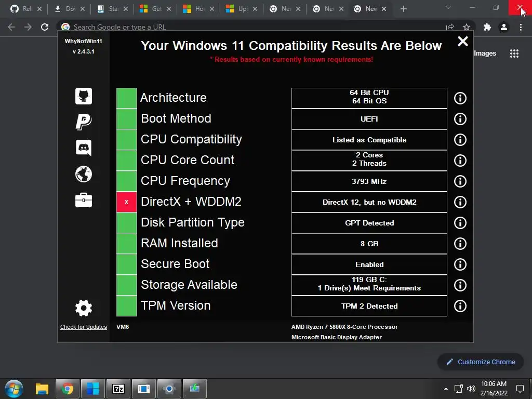Click 'Microsoft Basic Display Adapter' text
This screenshot has height=399, width=532.
point(337,337)
